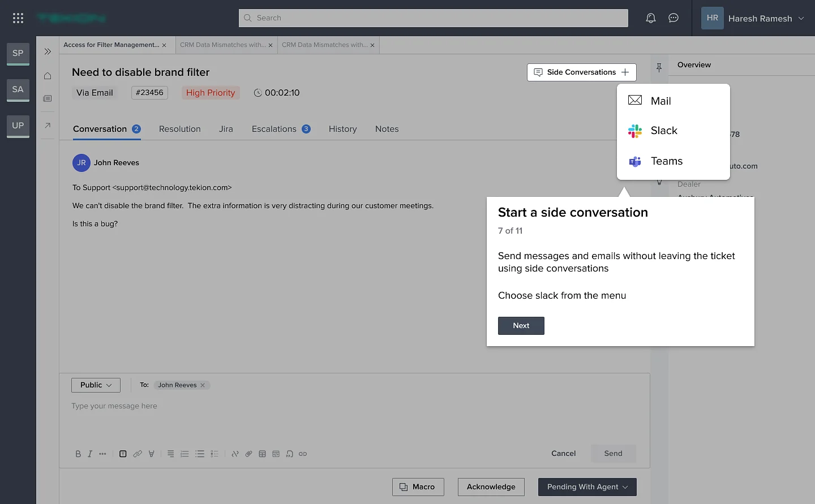
Task: Focus the top Search field
Action: [434, 18]
